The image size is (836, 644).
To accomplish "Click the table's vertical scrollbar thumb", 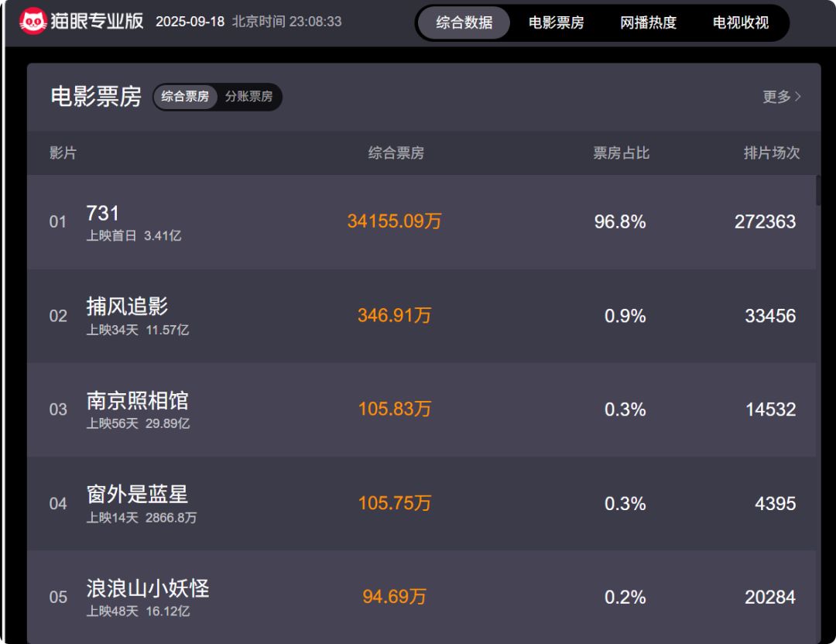I will pyautogui.click(x=818, y=190).
